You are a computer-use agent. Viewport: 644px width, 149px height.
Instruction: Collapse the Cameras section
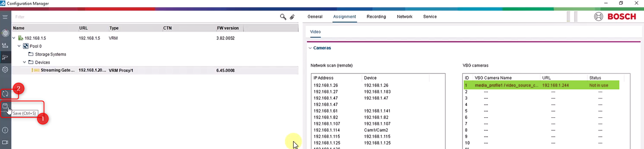pyautogui.click(x=310, y=48)
